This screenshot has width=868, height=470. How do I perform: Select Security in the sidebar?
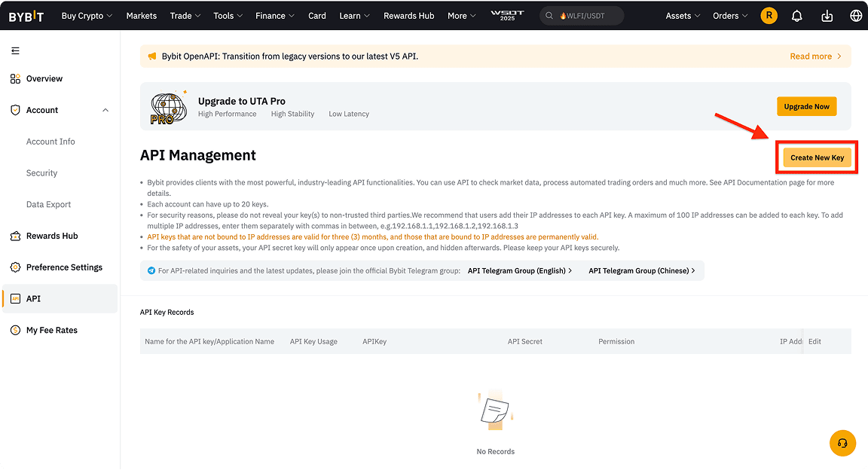coord(41,172)
